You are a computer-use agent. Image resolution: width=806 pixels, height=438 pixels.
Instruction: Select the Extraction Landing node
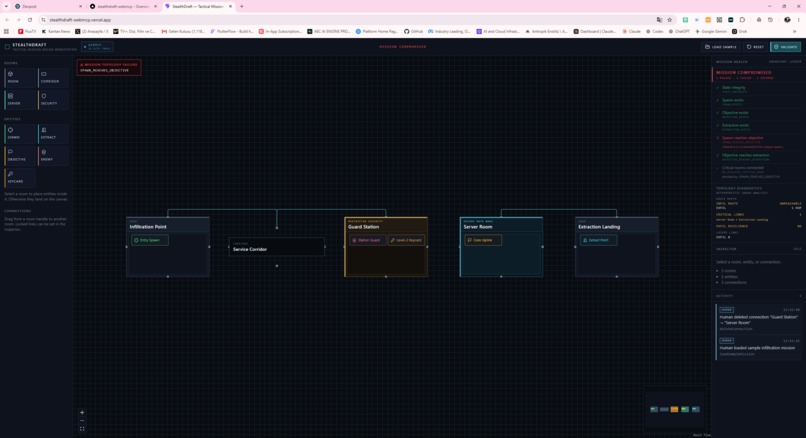pyautogui.click(x=617, y=247)
